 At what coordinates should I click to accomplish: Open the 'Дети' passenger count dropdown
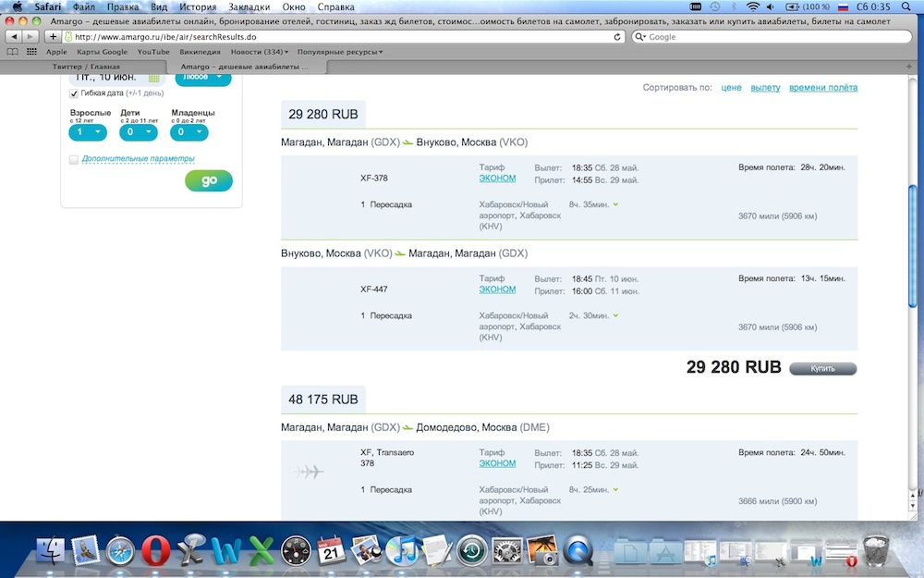tap(139, 132)
